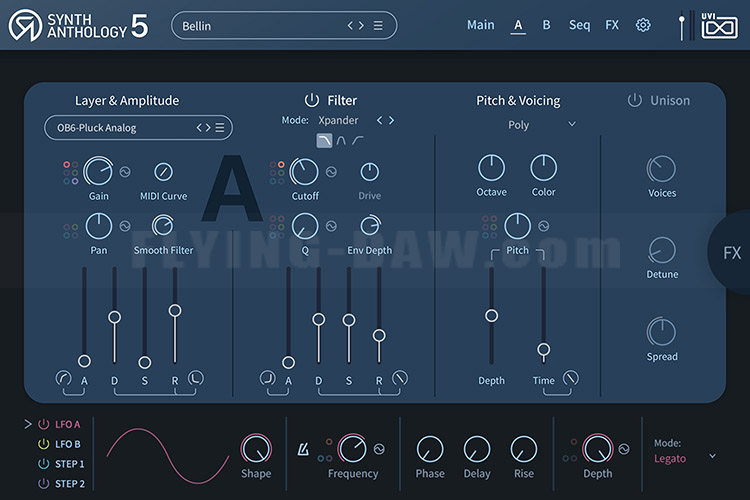Select the high-pass filter shape icon
The image size is (750, 500).
[x=357, y=141]
